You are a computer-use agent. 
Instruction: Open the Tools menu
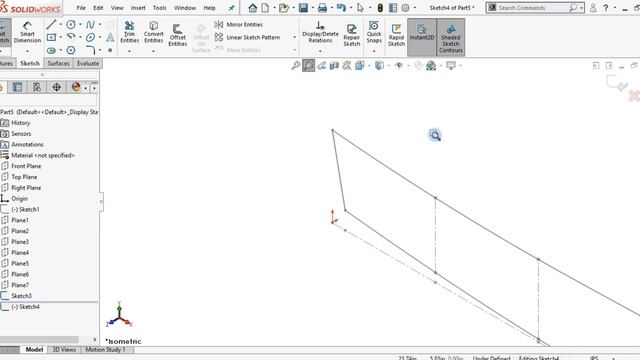point(159,8)
